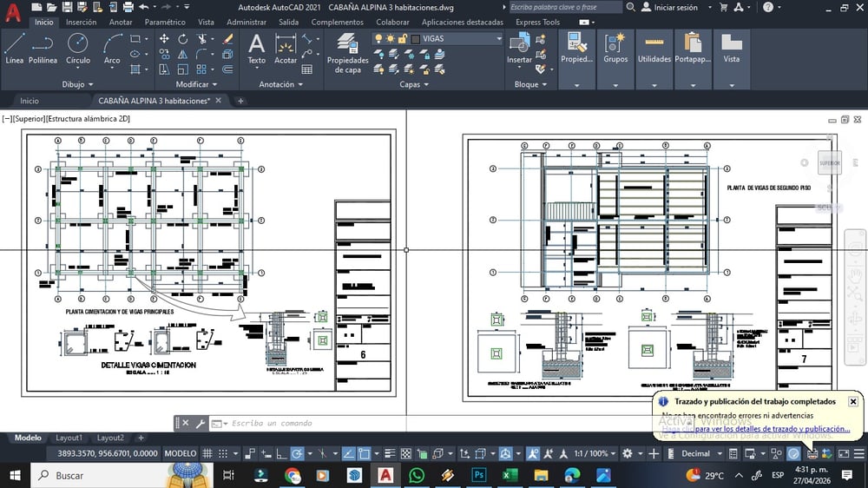The height and width of the screenshot is (488, 868).
Task: Click the help search keyword field
Action: [565, 7]
